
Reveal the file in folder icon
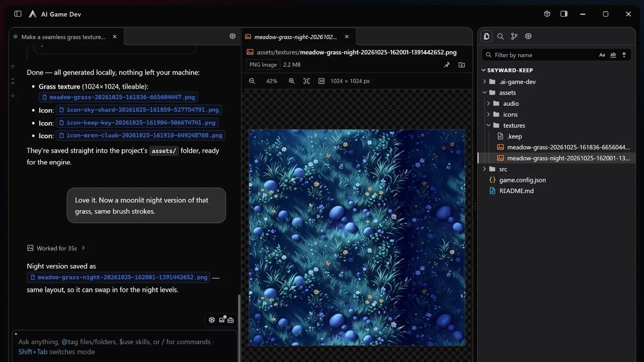[x=462, y=65]
